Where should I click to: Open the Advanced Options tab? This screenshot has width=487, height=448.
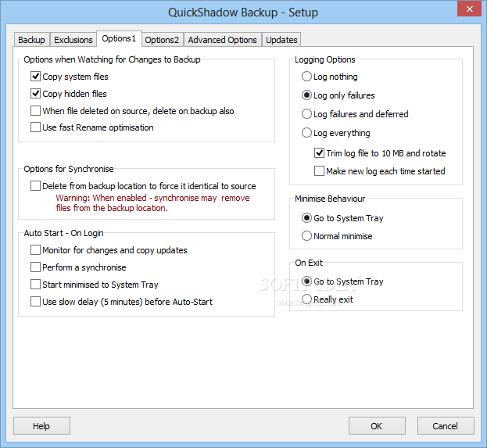(x=222, y=40)
